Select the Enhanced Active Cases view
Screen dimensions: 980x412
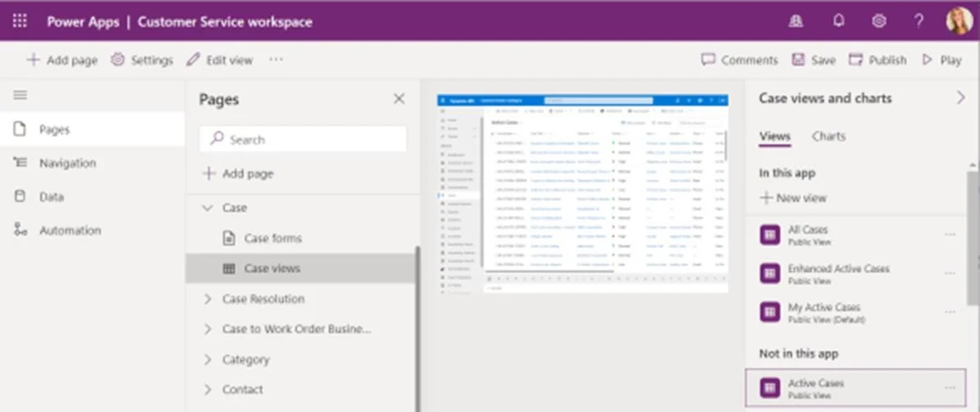coord(856,274)
